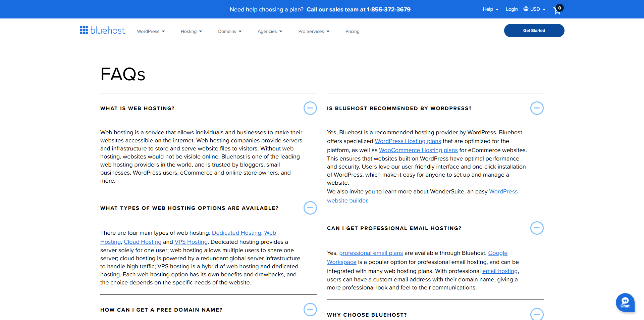
Task: Open the Agencies nav dropdown
Action: click(x=270, y=32)
